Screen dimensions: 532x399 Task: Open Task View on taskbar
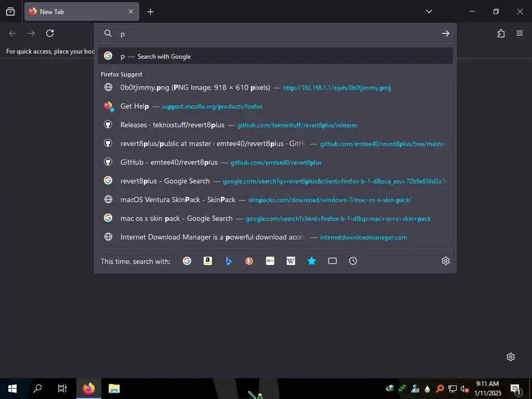pyautogui.click(x=62, y=389)
